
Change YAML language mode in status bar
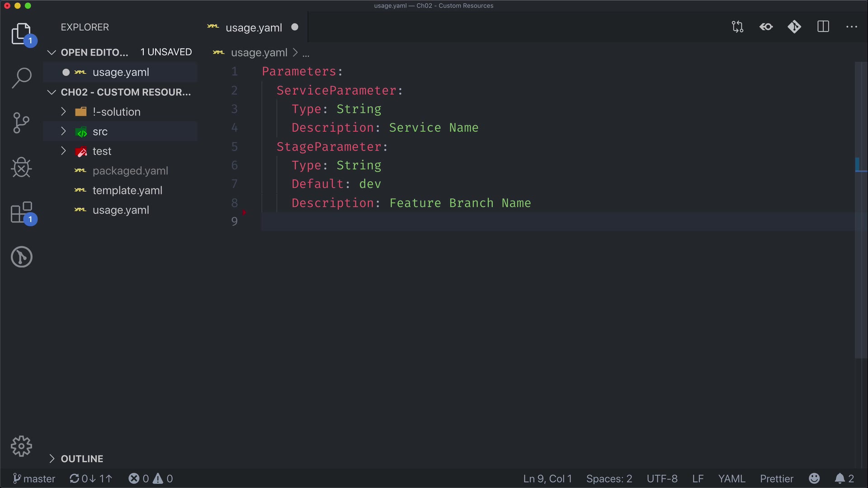731,479
